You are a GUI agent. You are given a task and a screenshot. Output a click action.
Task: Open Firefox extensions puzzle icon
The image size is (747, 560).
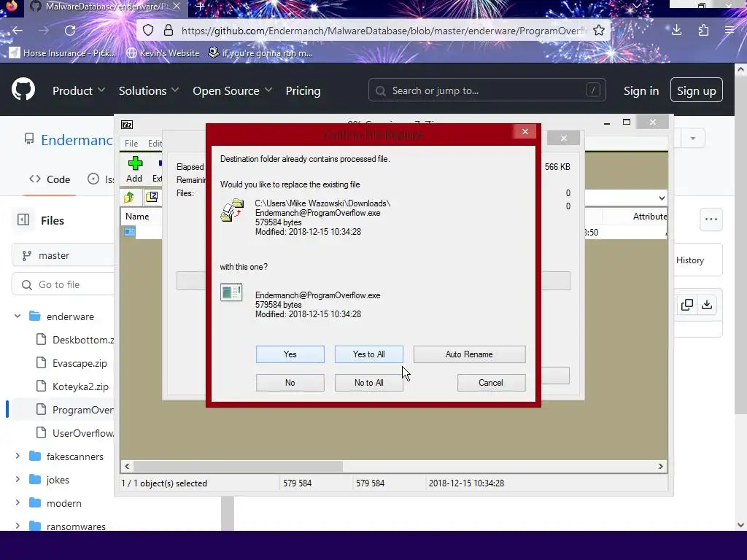pyautogui.click(x=703, y=31)
